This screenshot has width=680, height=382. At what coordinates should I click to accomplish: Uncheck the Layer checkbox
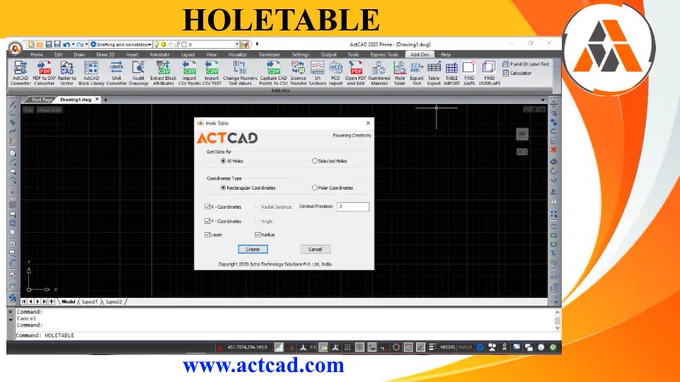pyautogui.click(x=207, y=235)
